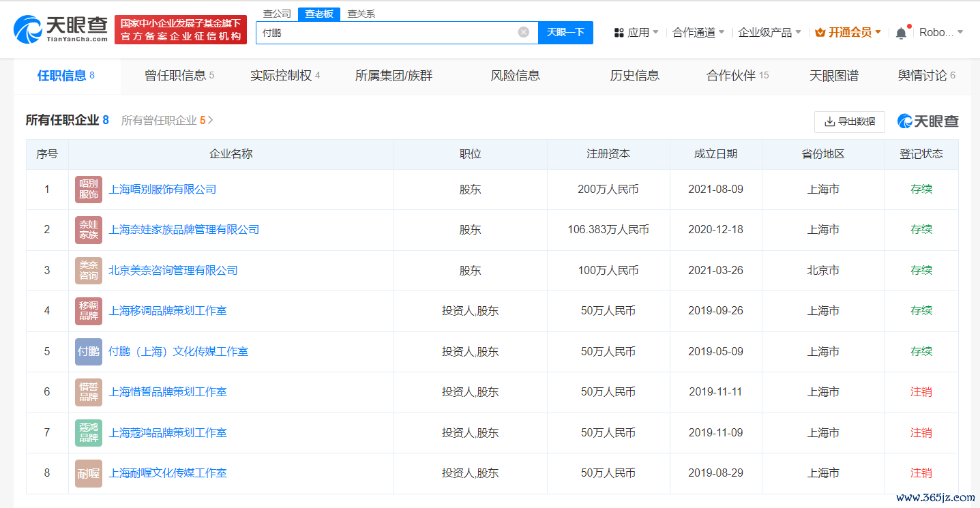Select 所有任职企业 8 heading

pyautogui.click(x=68, y=121)
